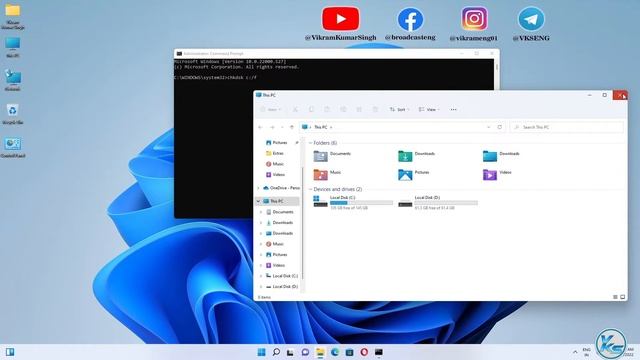Screen dimensions: 640x360
Task: Click the Local Disk (D:) capacity bar
Action: pos(446,202)
